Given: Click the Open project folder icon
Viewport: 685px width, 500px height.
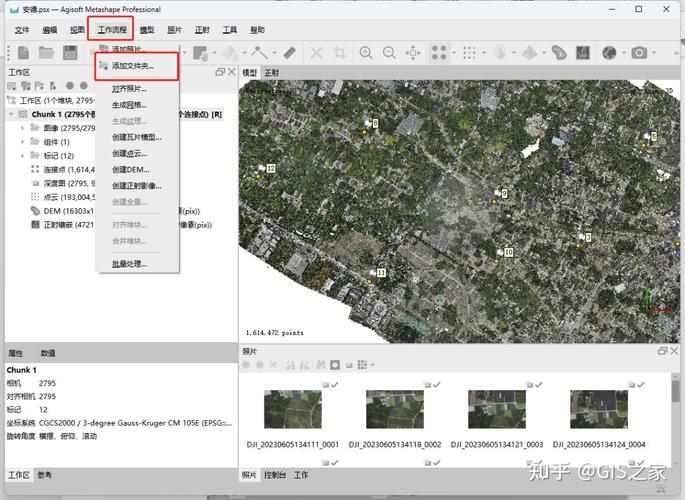Looking at the screenshot, I should pyautogui.click(x=46, y=53).
